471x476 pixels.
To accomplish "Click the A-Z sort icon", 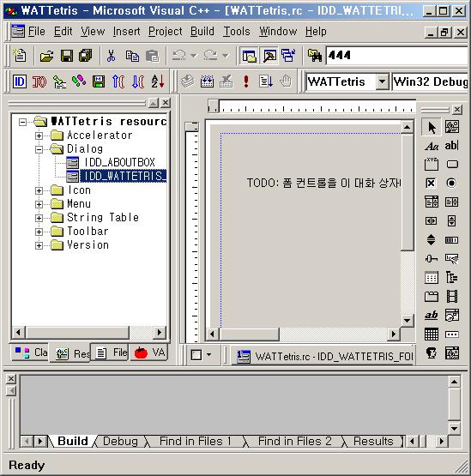I will tap(158, 81).
